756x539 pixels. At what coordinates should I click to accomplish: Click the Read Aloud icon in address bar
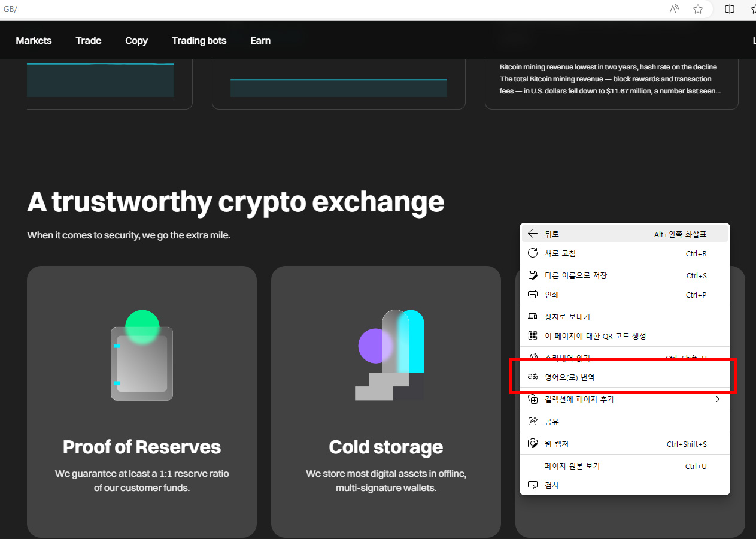675,9
